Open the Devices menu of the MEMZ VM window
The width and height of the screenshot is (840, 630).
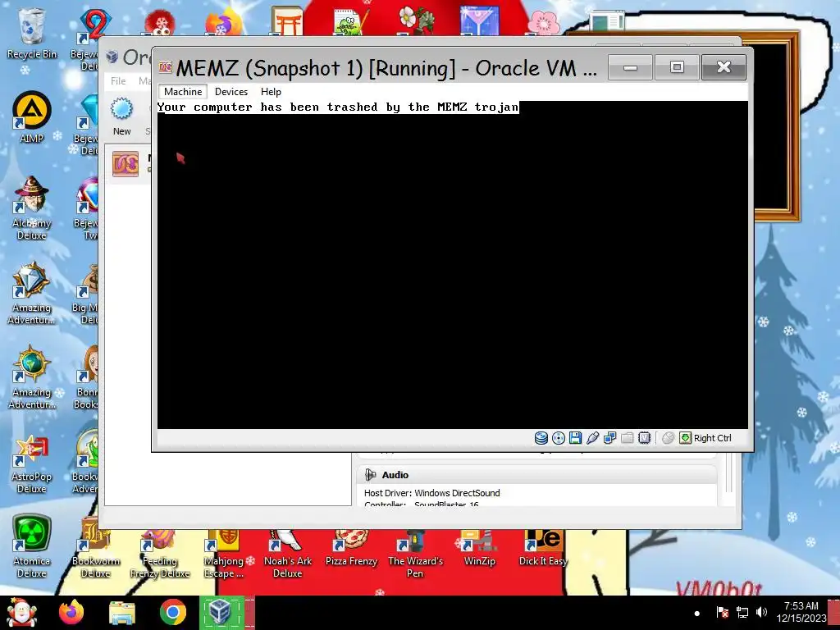[231, 92]
